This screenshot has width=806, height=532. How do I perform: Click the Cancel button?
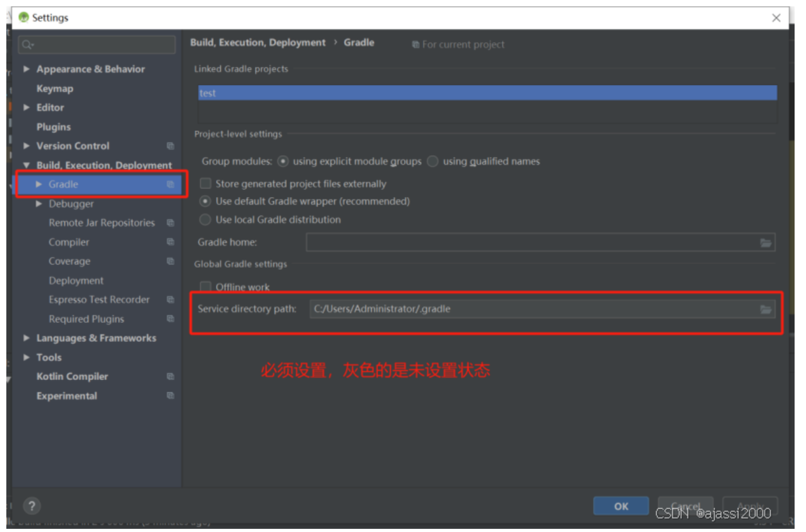coord(686,506)
